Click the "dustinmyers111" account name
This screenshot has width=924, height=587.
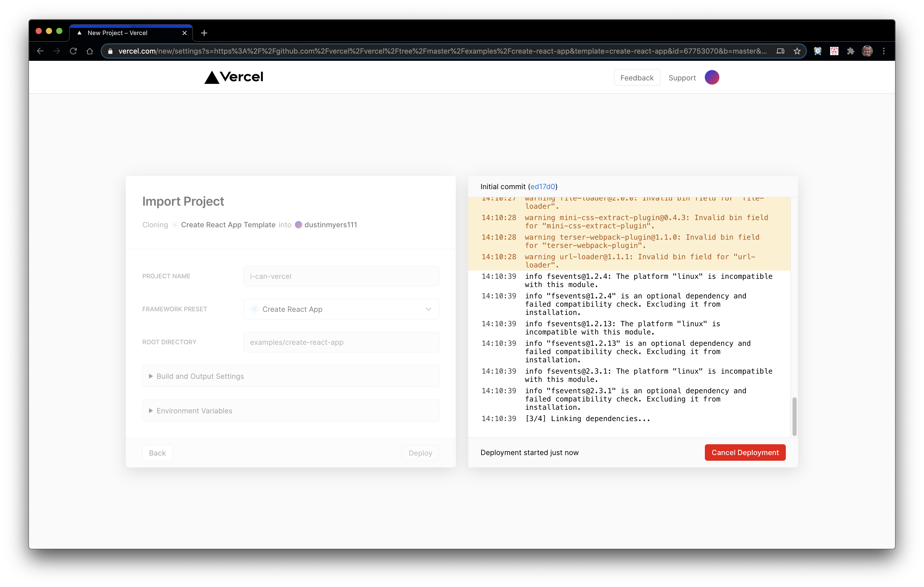pyautogui.click(x=331, y=225)
